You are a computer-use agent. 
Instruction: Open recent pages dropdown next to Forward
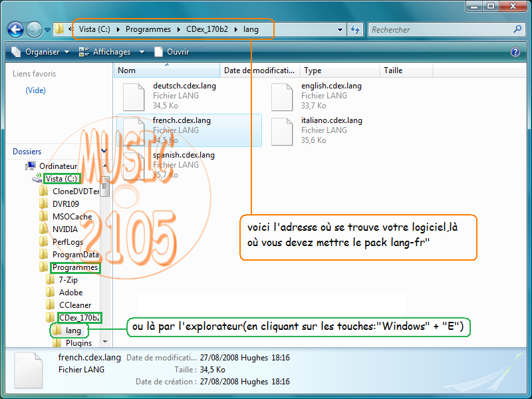pyautogui.click(x=48, y=30)
